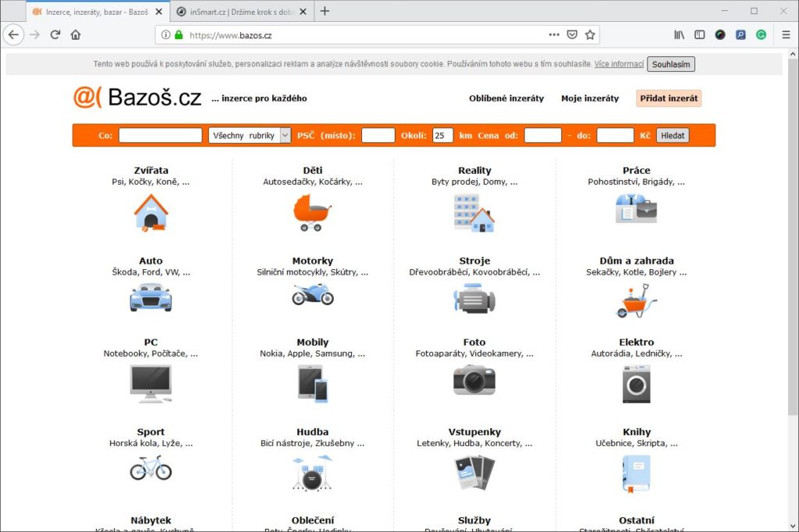799x532 pixels.
Task: Click Přidat inzerát button
Action: (x=669, y=98)
